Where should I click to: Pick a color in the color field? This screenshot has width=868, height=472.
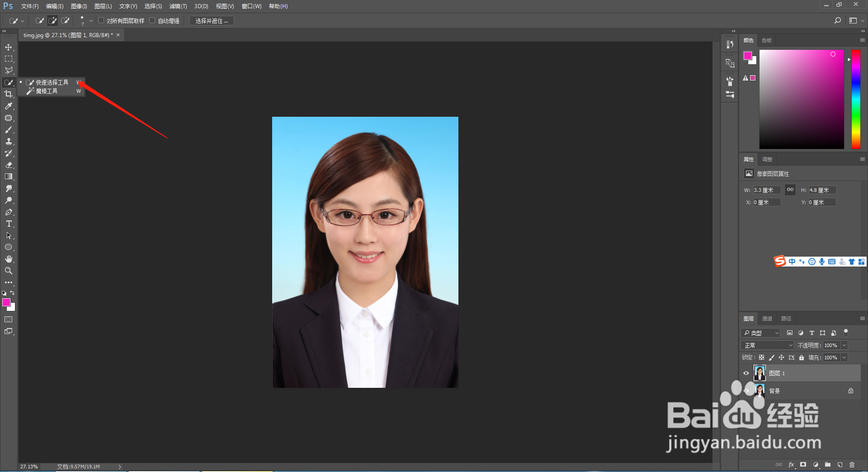[x=802, y=99]
